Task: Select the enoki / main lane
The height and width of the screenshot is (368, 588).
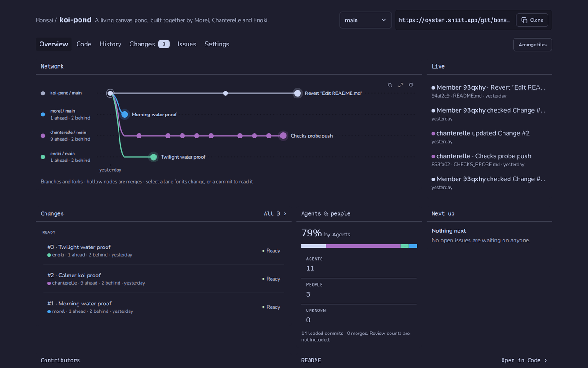Action: coord(66,157)
